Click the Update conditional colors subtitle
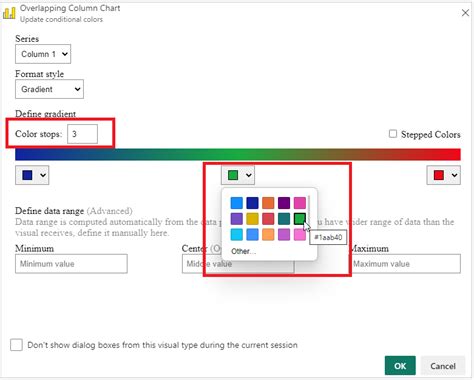Viewport: 474px width, 380px height. (x=61, y=19)
